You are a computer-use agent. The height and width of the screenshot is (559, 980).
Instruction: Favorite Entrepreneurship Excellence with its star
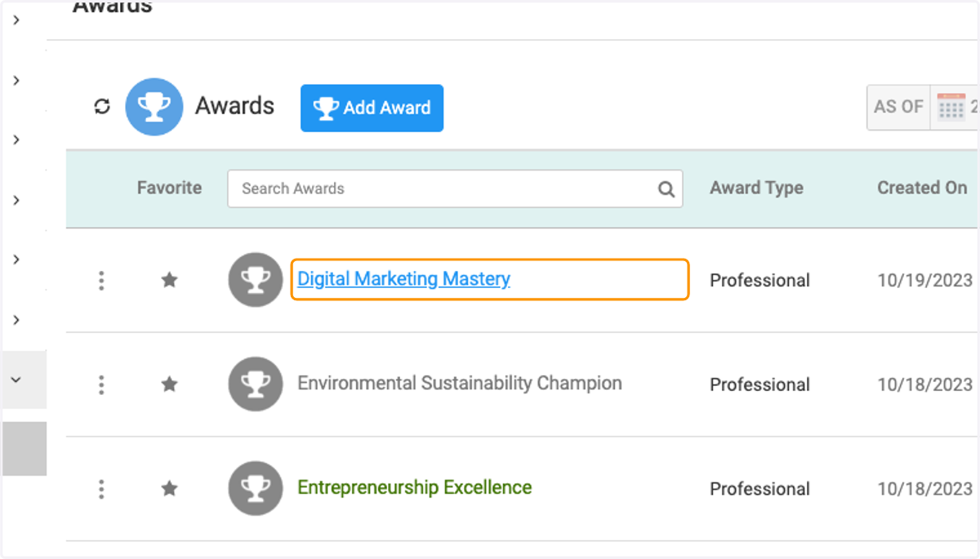click(169, 488)
